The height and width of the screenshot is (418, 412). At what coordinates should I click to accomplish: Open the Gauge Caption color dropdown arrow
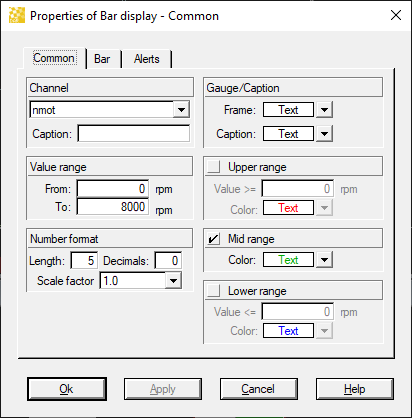(x=324, y=134)
